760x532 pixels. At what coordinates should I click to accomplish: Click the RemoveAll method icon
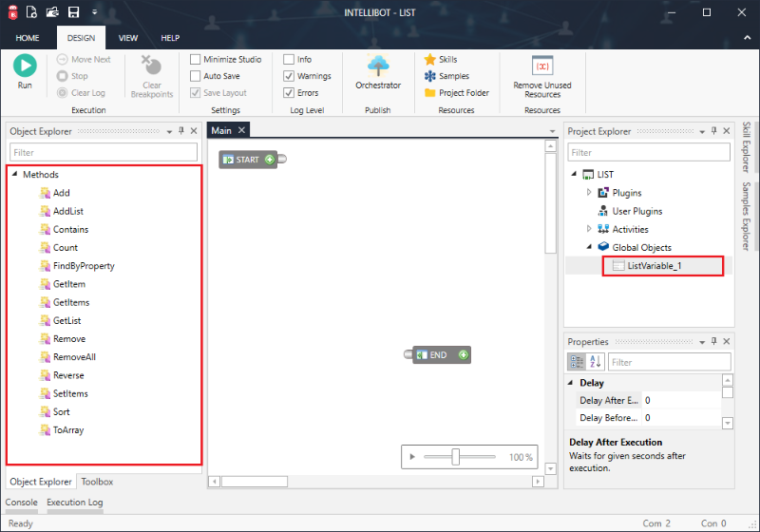[45, 357]
